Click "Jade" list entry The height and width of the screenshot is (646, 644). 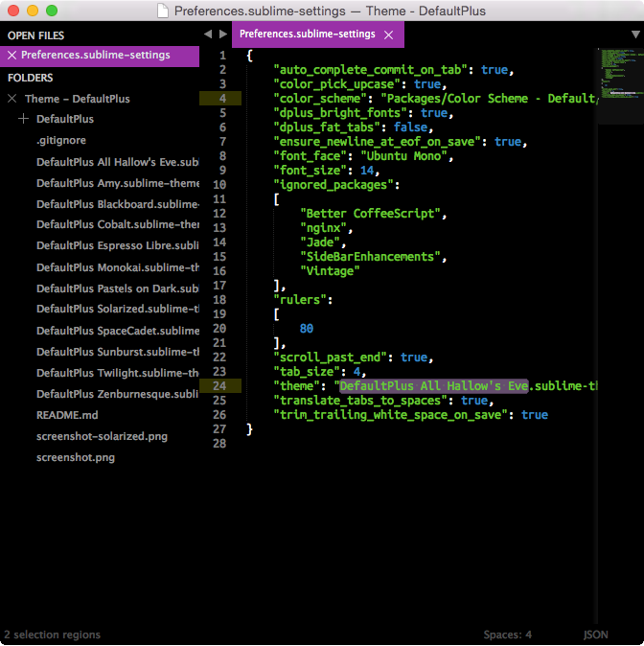pos(320,242)
